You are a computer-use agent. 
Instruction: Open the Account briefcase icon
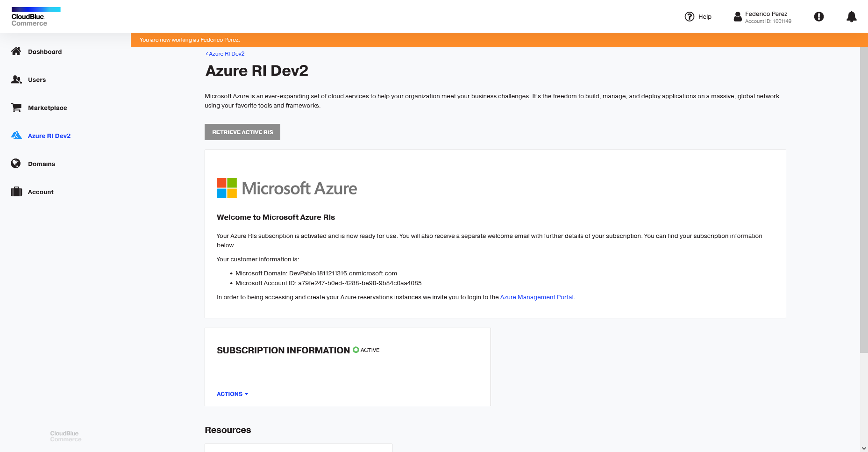point(16,192)
